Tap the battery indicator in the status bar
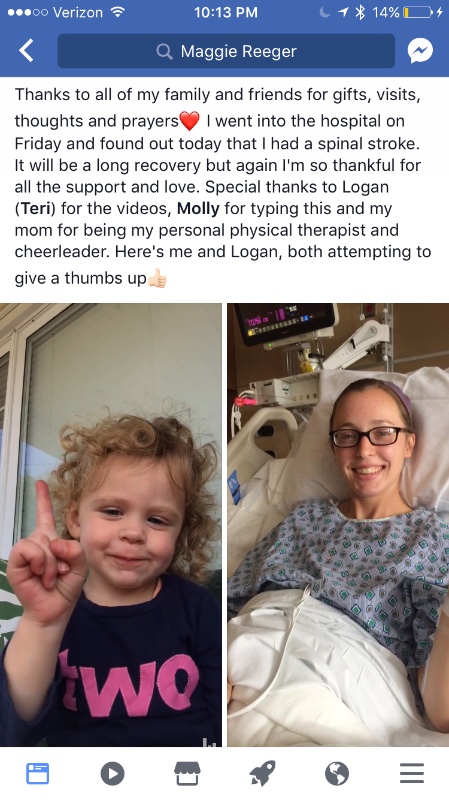 (x=417, y=12)
